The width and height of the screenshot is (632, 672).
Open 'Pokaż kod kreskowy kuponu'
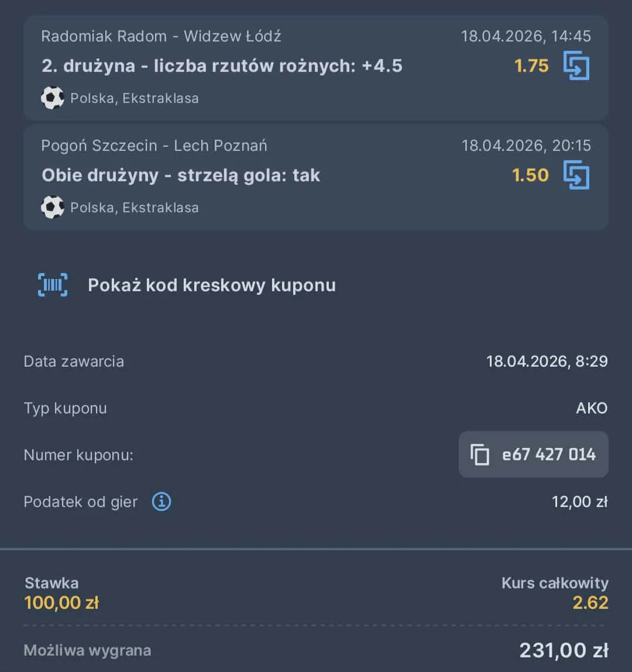tap(212, 285)
